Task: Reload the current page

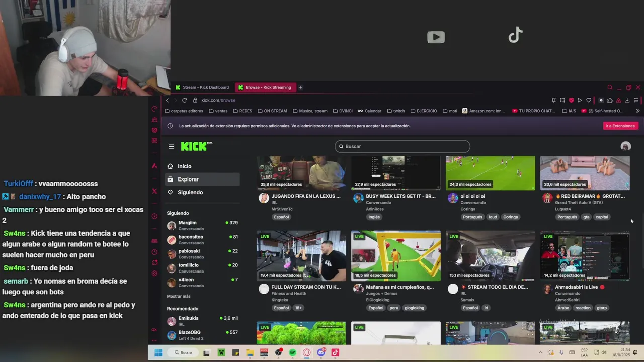Action: tap(184, 100)
